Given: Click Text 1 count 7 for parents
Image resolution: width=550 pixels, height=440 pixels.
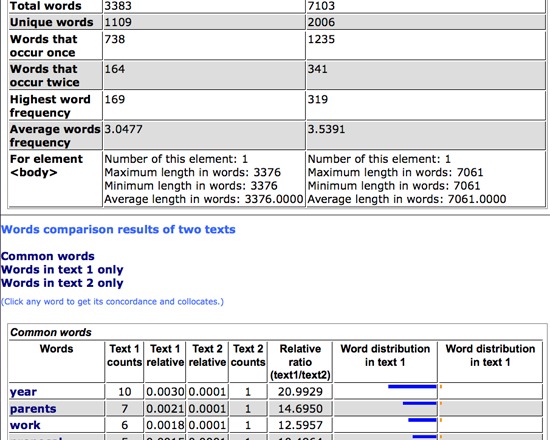Looking at the screenshot, I should [x=125, y=408].
